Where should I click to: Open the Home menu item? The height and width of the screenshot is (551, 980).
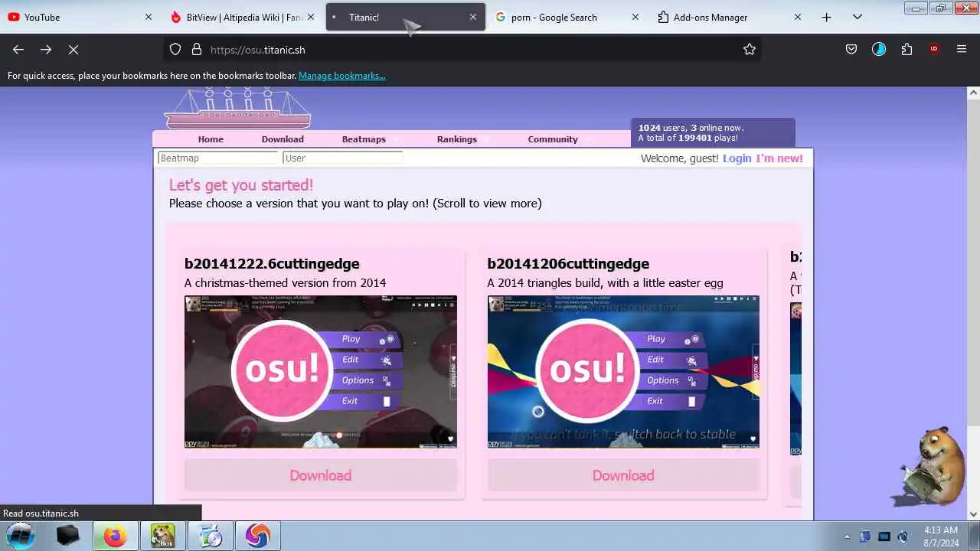pyautogui.click(x=211, y=139)
